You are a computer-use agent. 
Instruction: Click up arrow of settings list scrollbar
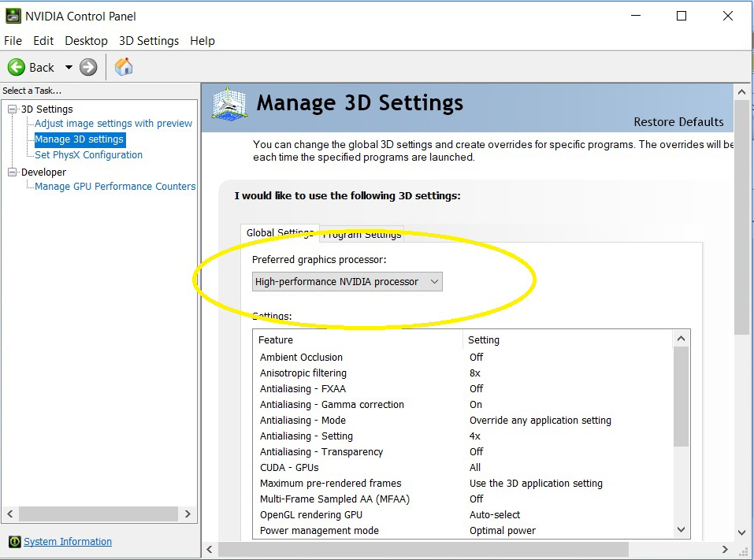click(681, 339)
